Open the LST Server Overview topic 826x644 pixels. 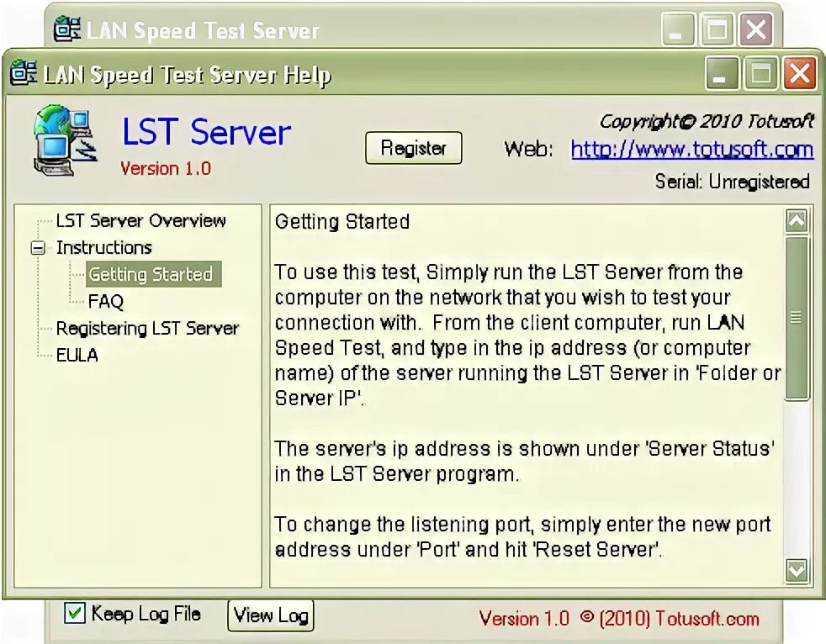[x=140, y=220]
